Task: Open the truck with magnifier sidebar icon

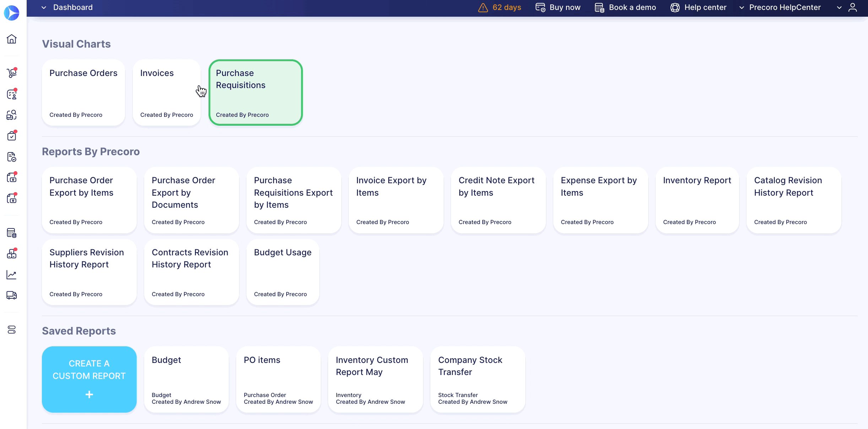Action: click(12, 115)
